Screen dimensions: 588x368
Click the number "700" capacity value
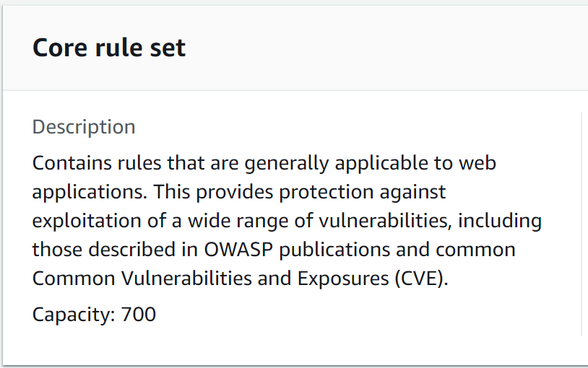click(x=139, y=315)
